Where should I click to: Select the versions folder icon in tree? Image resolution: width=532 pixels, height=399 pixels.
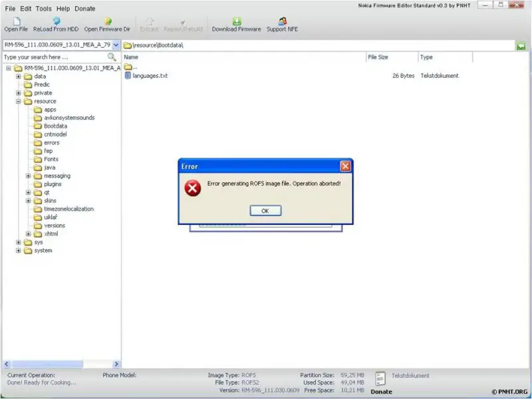point(38,225)
